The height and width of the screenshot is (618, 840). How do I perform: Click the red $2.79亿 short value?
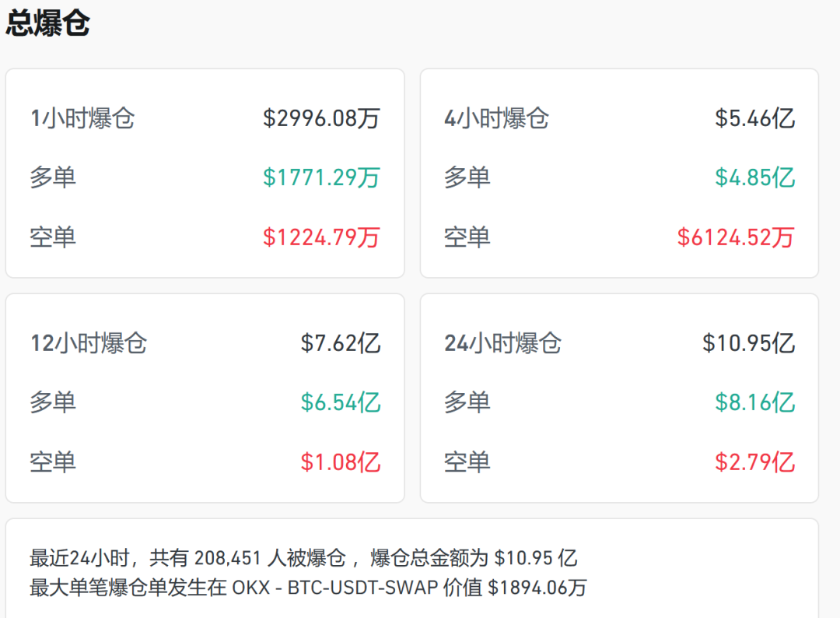pos(754,462)
